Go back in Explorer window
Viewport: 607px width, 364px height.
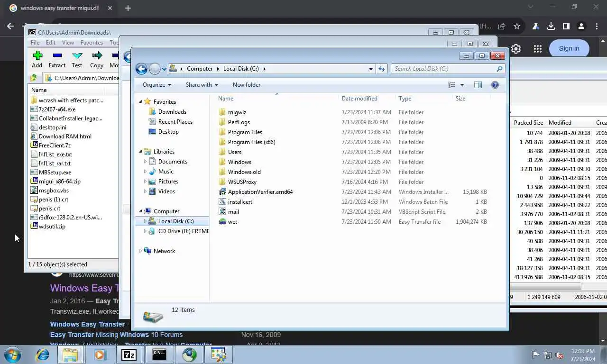pos(141,69)
